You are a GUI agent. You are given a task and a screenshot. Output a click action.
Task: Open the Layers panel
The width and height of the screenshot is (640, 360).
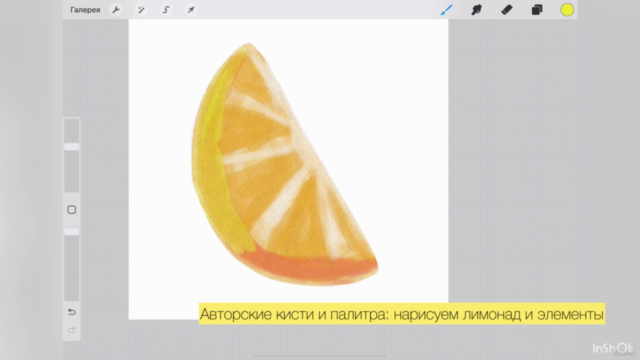tap(537, 10)
